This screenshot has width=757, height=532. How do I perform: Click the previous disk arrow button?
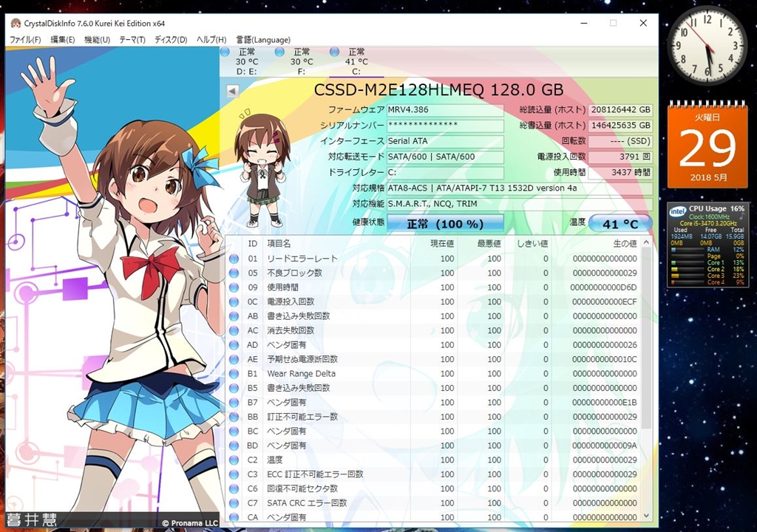pyautogui.click(x=233, y=91)
